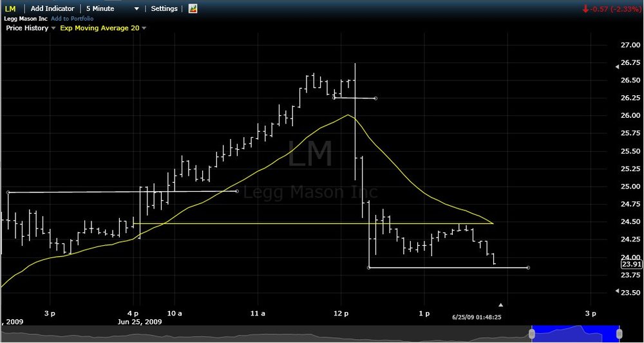Viewport: 644px width, 343px height.
Task: Click the Price History label
Action: [27, 28]
